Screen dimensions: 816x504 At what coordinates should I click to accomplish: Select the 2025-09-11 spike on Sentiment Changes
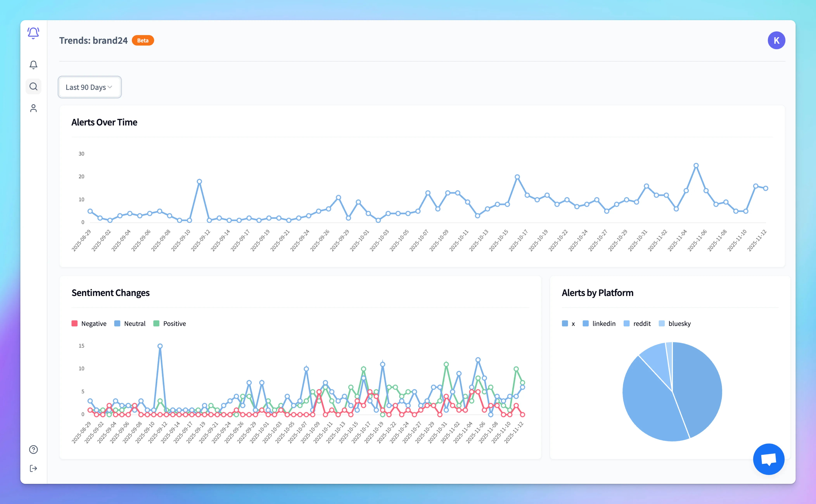160,346
